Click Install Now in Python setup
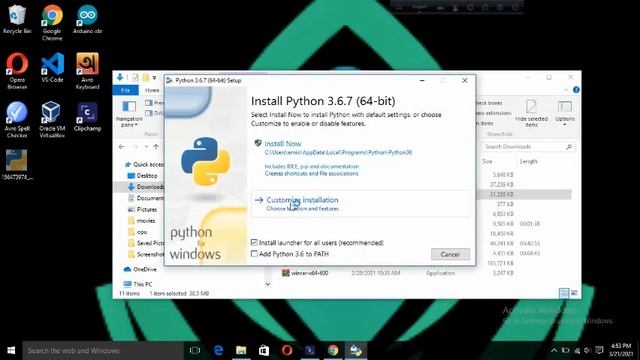The image size is (640, 360). coord(283,144)
